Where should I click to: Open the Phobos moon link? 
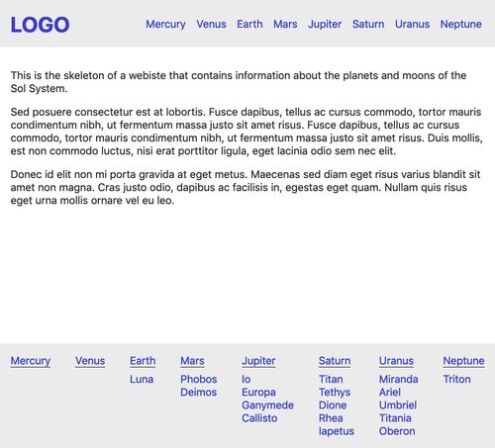point(199,379)
